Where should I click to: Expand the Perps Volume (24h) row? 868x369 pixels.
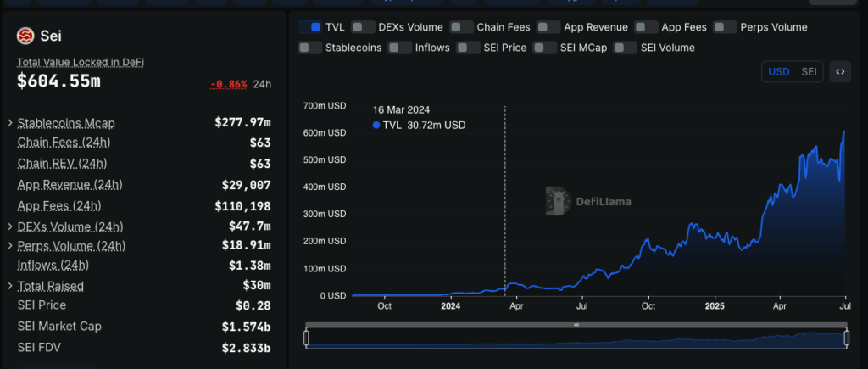click(x=10, y=245)
